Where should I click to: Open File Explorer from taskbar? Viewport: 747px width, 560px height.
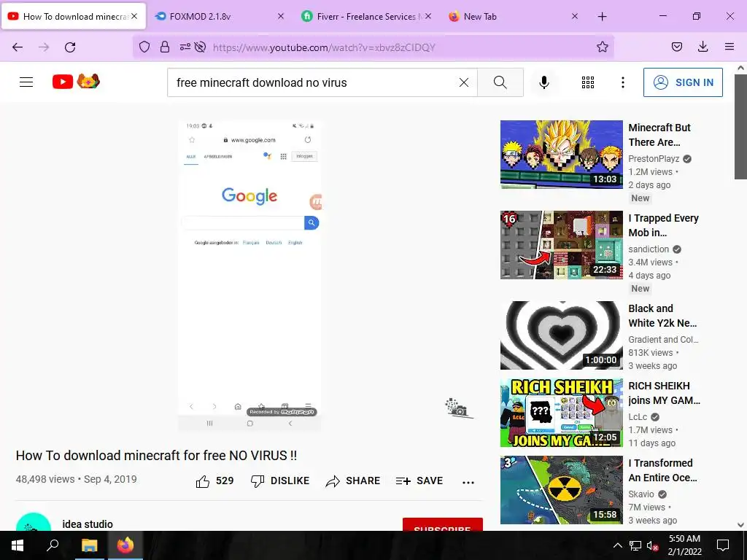[89, 545]
